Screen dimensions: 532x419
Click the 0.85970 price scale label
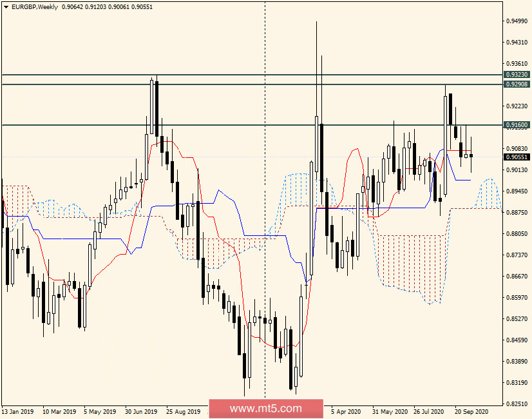point(517,297)
